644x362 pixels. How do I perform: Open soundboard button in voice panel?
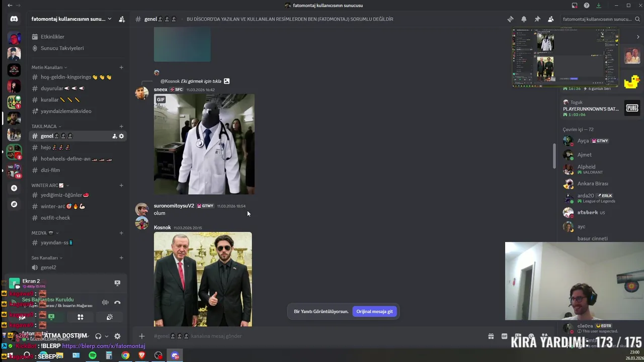click(x=110, y=317)
